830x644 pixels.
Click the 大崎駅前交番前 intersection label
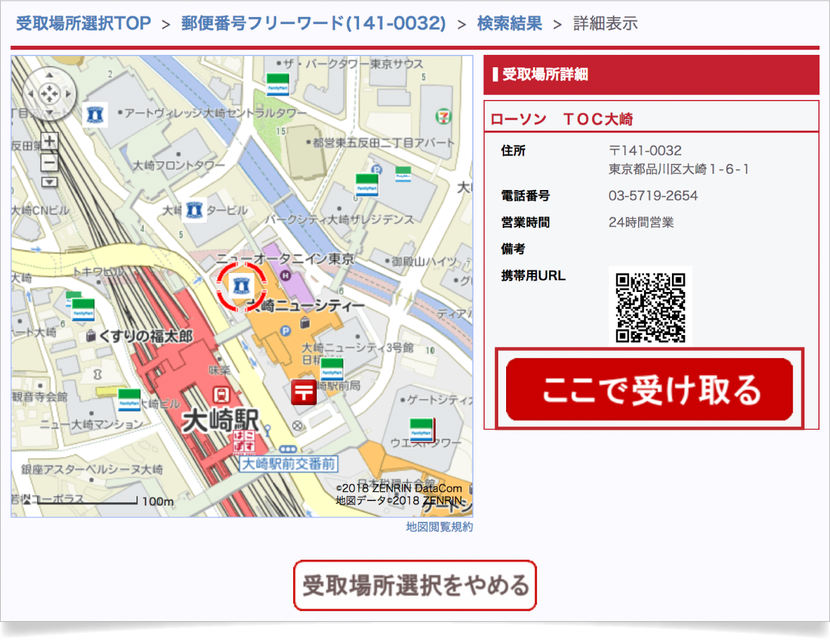click(x=289, y=464)
